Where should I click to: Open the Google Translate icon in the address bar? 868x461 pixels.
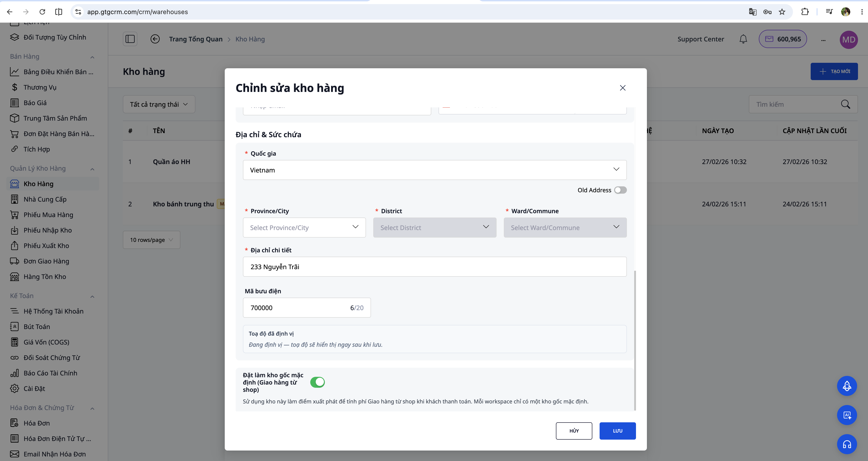(x=752, y=12)
